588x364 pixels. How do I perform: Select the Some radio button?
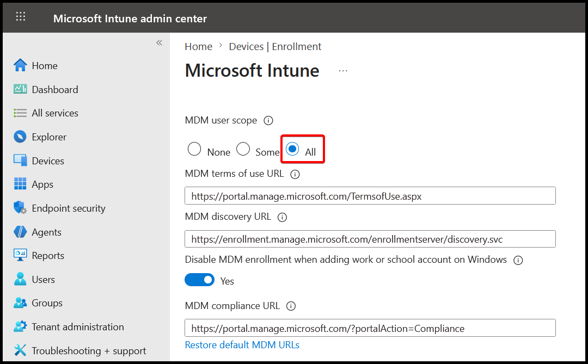click(x=243, y=149)
